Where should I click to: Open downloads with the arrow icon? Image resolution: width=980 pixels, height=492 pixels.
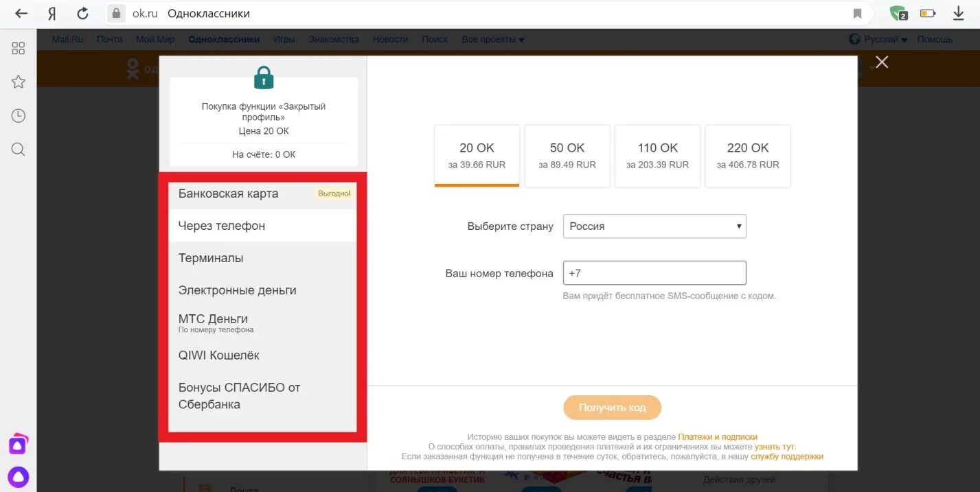(x=959, y=13)
